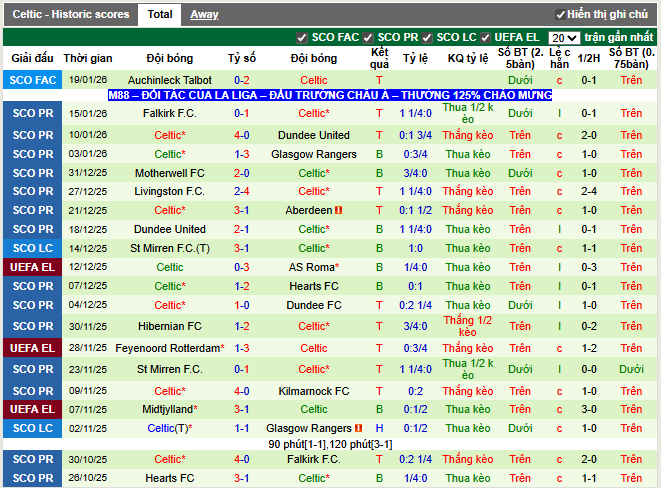
Task: Uncheck the SCO FAC league filter
Action: pos(301,38)
